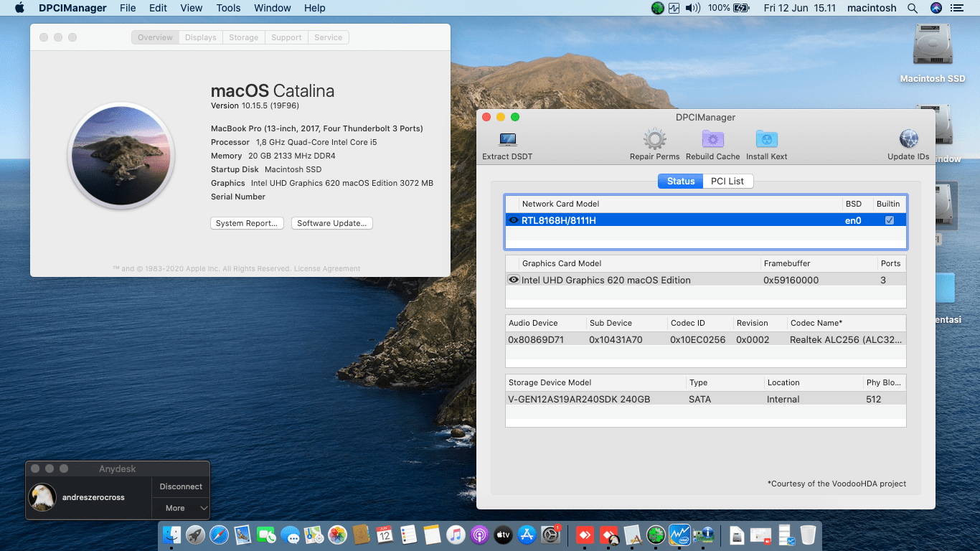Toggle the Builtin checkbox for RTL8168H/8111H
The image size is (980, 551).
(890, 220)
